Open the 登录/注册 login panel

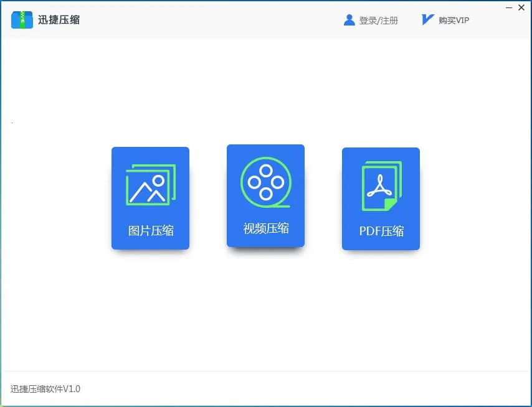click(x=379, y=19)
